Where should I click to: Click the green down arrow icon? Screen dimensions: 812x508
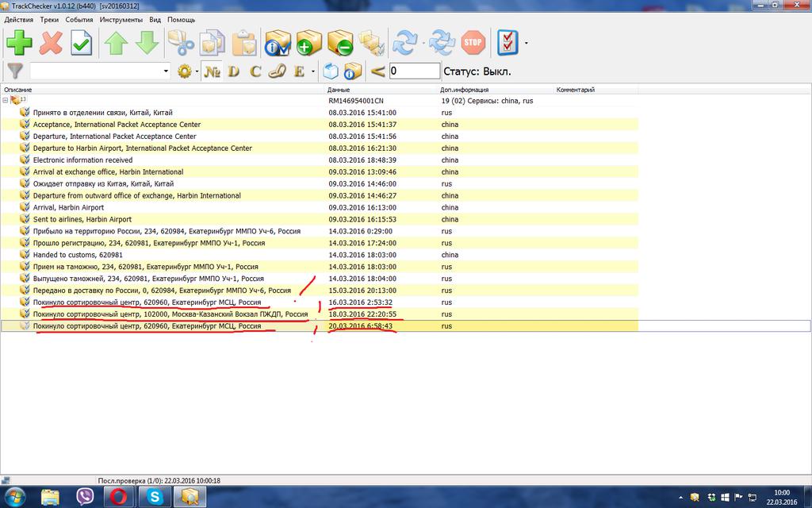pyautogui.click(x=147, y=42)
